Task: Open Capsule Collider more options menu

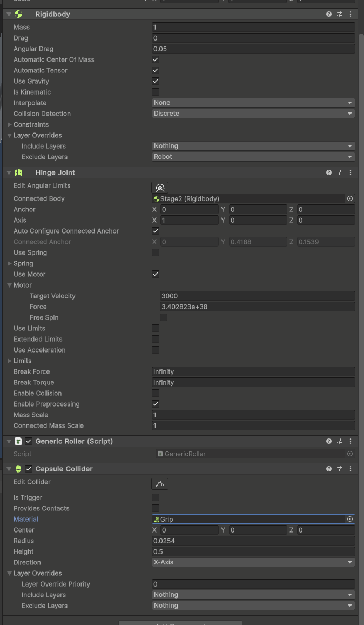Action: click(x=350, y=469)
